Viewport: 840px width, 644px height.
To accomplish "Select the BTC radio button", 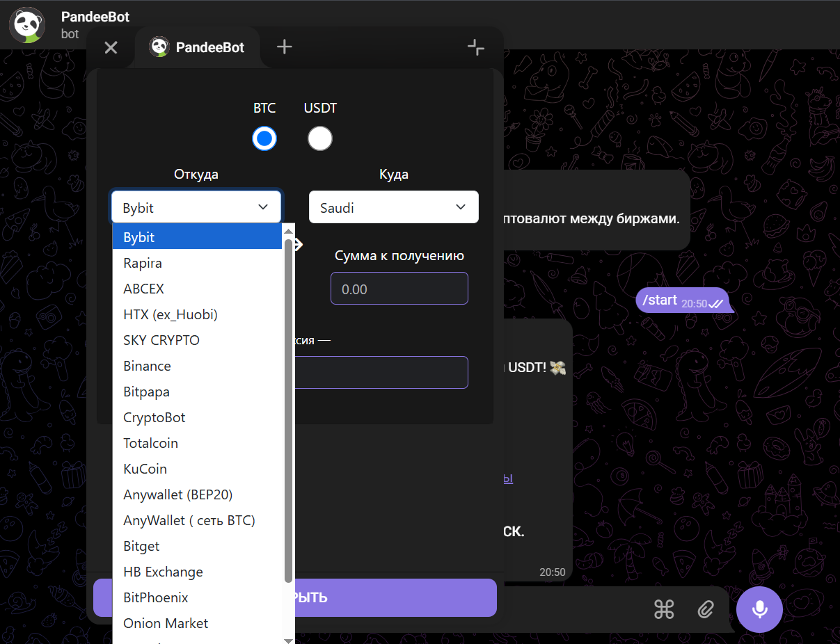I will (264, 138).
